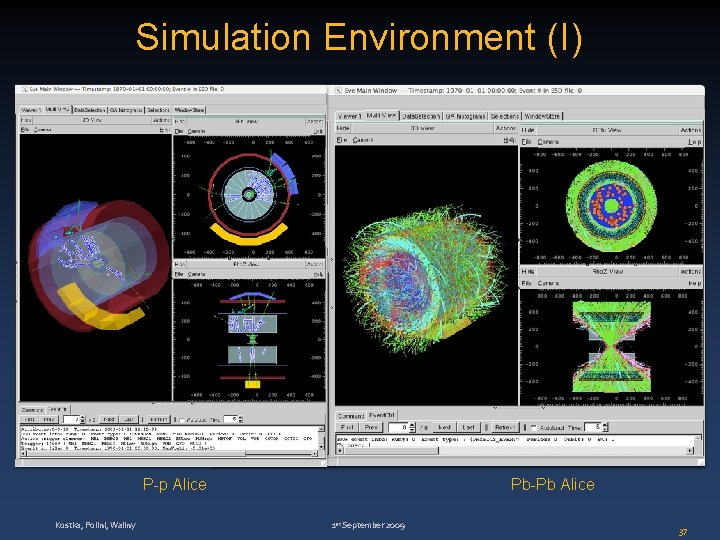Open QA histograms tab in P-p Alice window
Image resolution: width=720 pixels, height=540 pixels.
tap(126, 110)
